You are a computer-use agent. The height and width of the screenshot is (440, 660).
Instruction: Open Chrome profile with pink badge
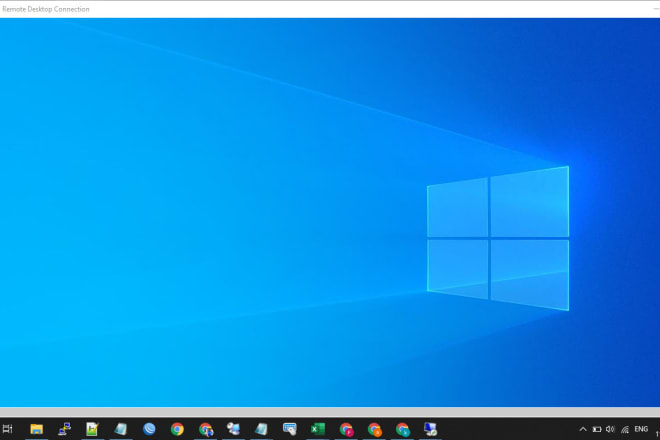[x=346, y=429]
